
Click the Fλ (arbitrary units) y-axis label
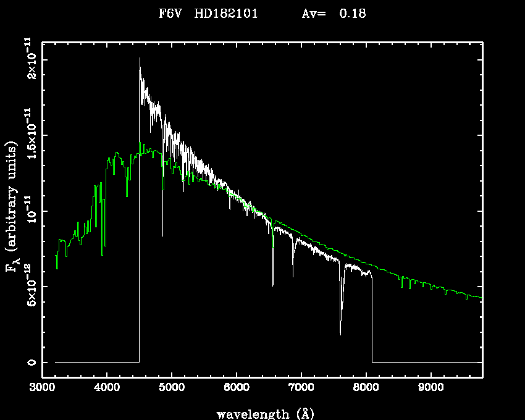point(12,206)
